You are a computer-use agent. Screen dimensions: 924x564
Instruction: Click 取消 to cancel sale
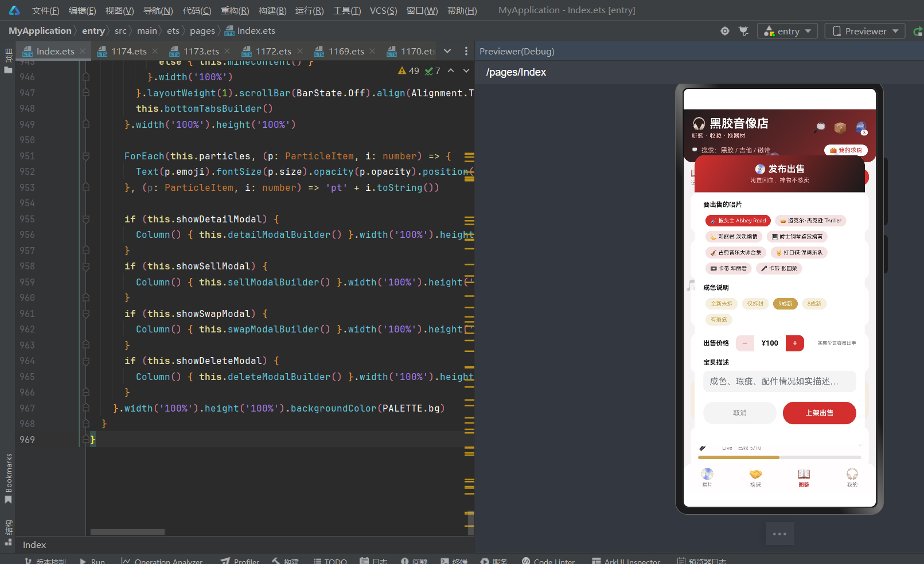click(740, 413)
